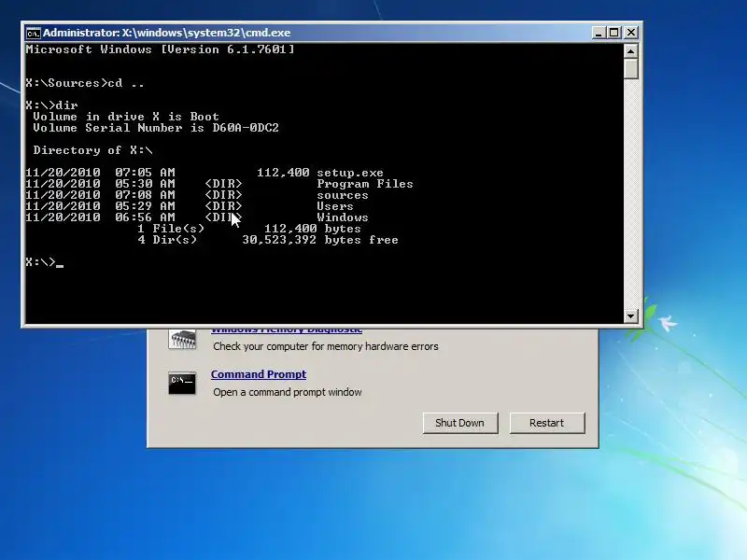Viewport: 747px width, 560px height.
Task: Click 'Open a command prompt window' description
Action: (288, 392)
